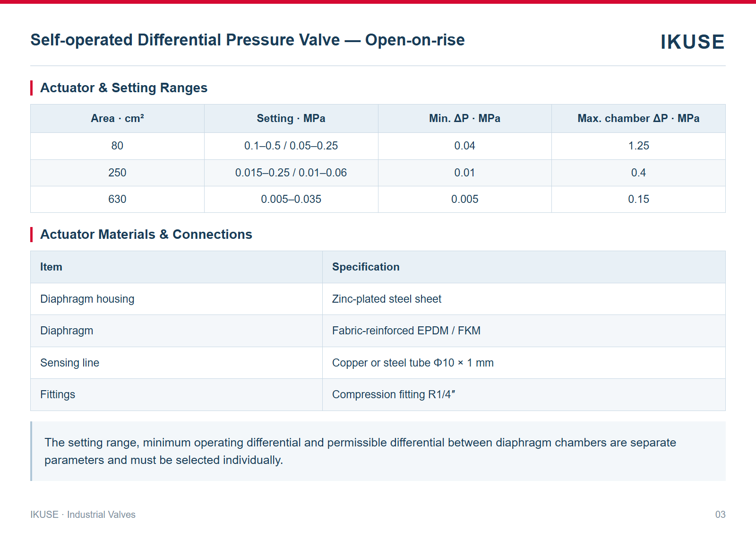Click the page number '03'
Screen dimensions: 756x533
[720, 515]
